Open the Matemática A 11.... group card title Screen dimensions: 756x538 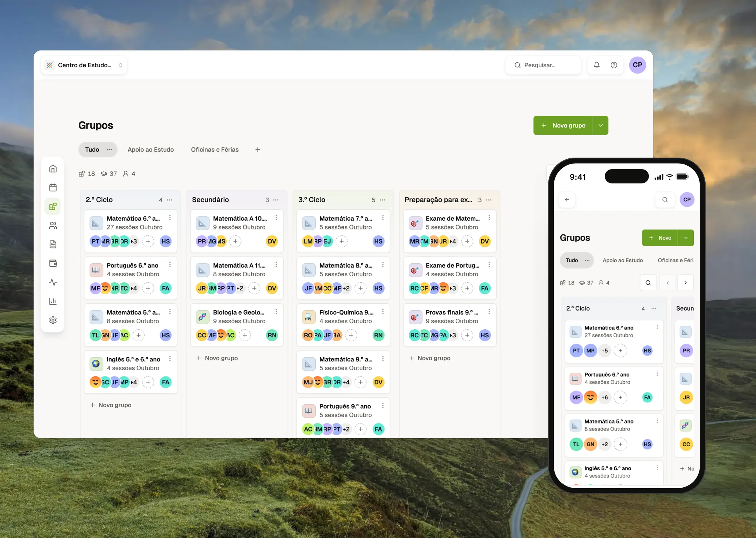pyautogui.click(x=239, y=265)
